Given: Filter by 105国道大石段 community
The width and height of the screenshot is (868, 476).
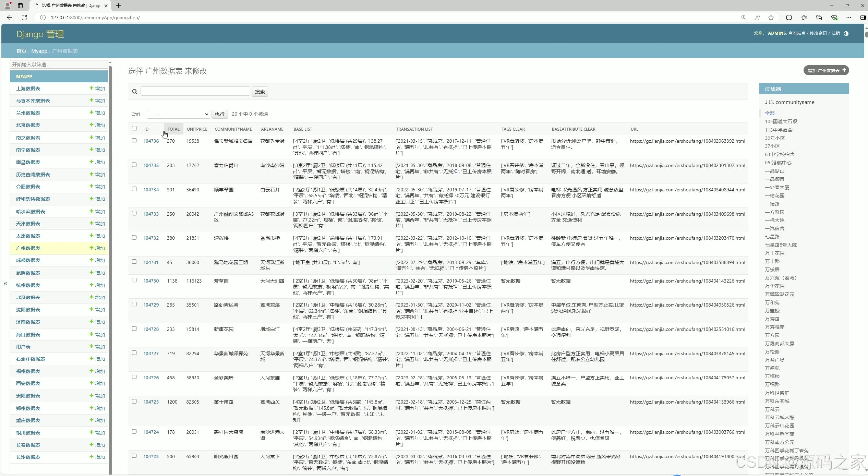Looking at the screenshot, I should [781, 122].
